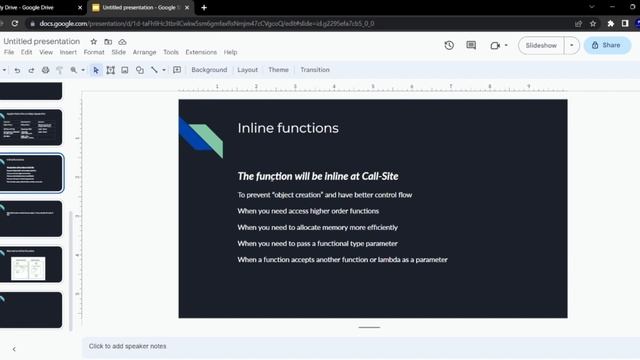The image size is (640, 360).
Task: Click the Shape tool icon
Action: click(x=140, y=70)
